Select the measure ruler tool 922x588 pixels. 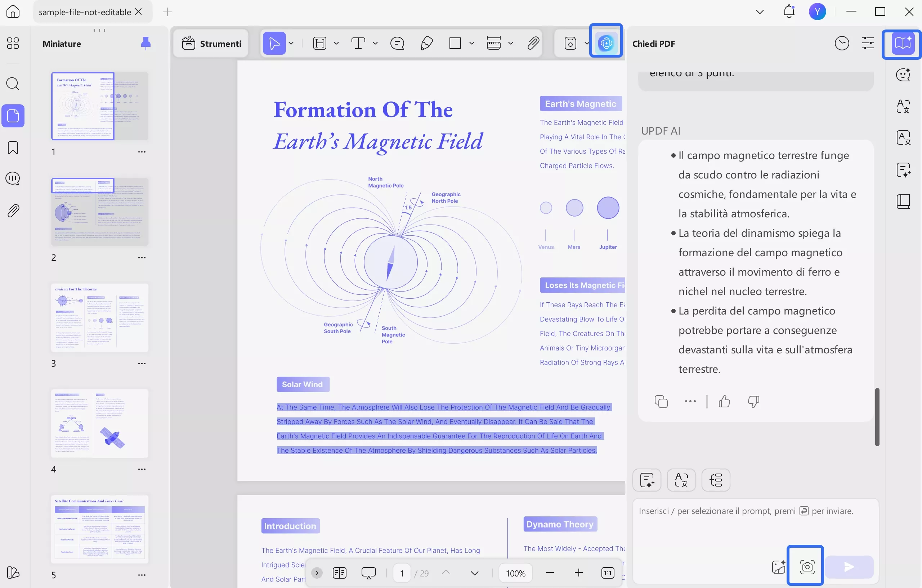493,43
